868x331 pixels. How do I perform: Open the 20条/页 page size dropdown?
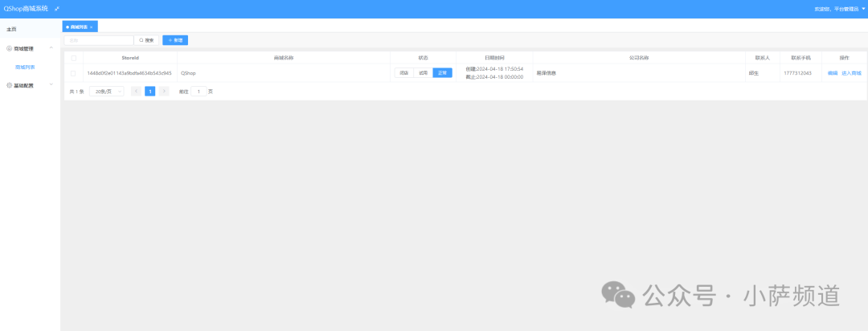(106, 92)
